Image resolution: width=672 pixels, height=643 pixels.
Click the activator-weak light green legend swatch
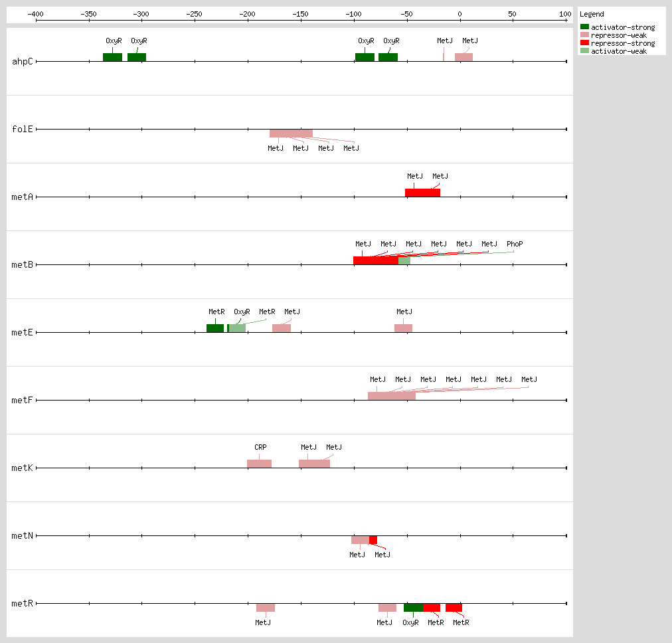[x=584, y=50]
